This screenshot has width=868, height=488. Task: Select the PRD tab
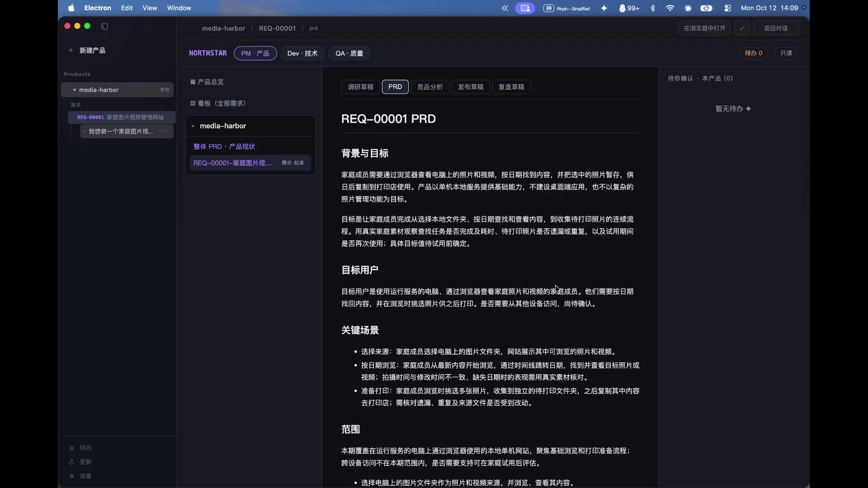coord(395,87)
